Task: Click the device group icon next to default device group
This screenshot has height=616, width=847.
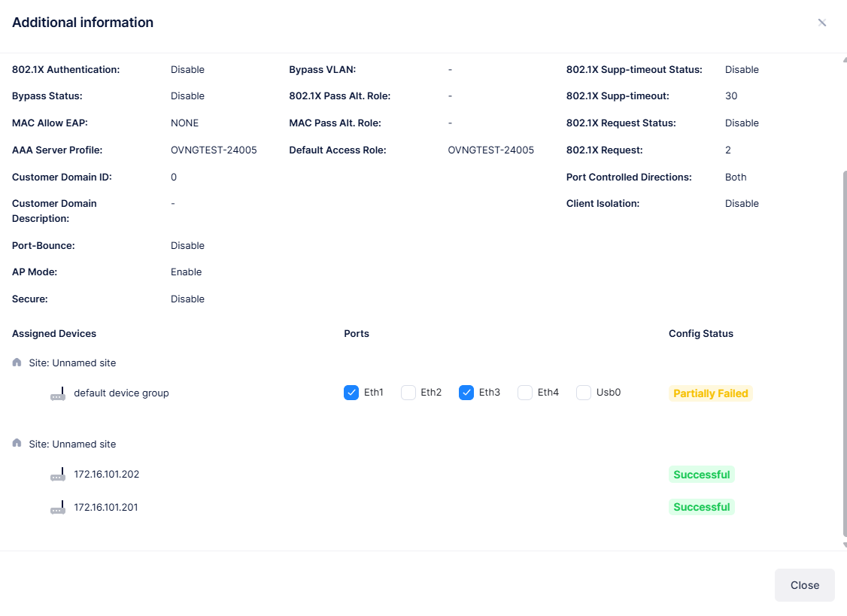Action: coord(58,393)
